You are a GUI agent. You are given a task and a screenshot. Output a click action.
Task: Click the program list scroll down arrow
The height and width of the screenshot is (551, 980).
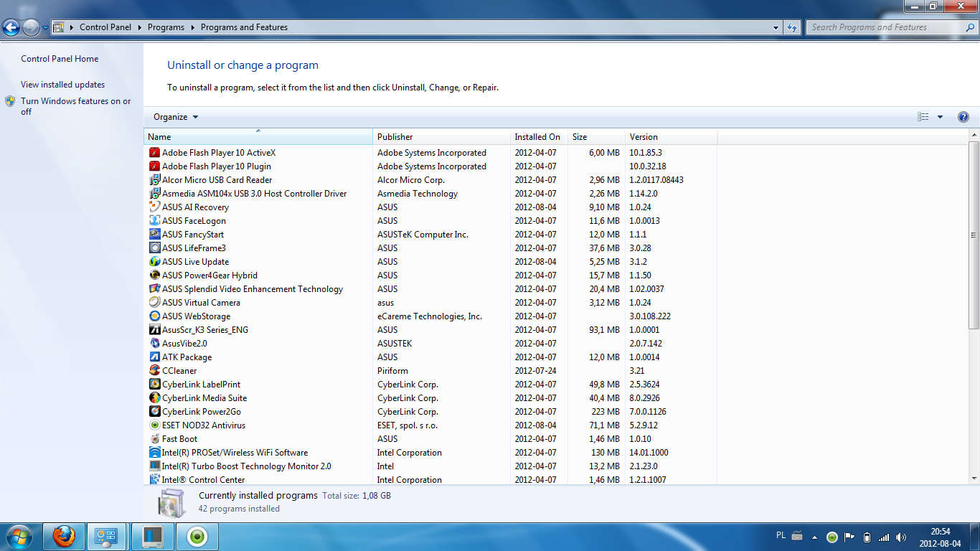[974, 479]
